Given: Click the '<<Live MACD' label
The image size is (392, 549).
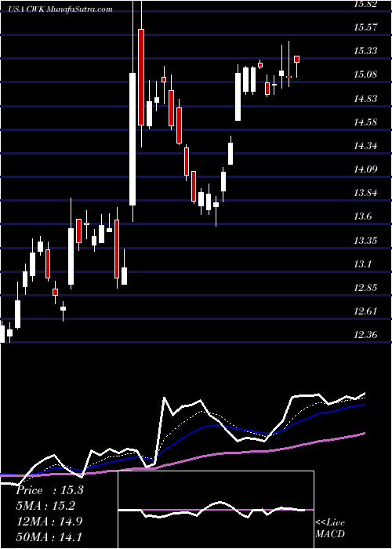Looking at the screenshot, I should 330,529.
